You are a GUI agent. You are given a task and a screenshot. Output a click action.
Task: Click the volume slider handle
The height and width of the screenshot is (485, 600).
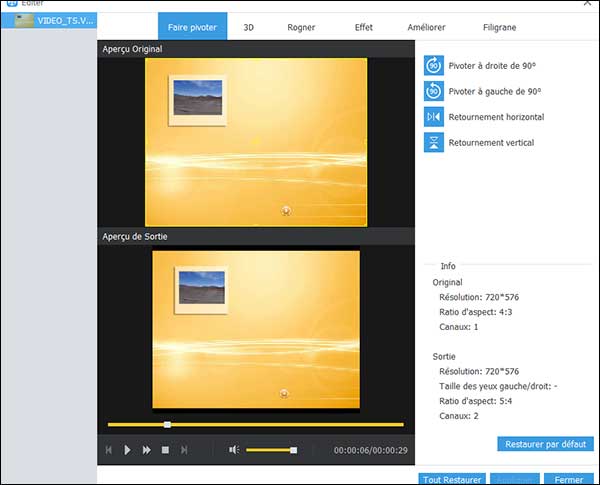click(293, 450)
